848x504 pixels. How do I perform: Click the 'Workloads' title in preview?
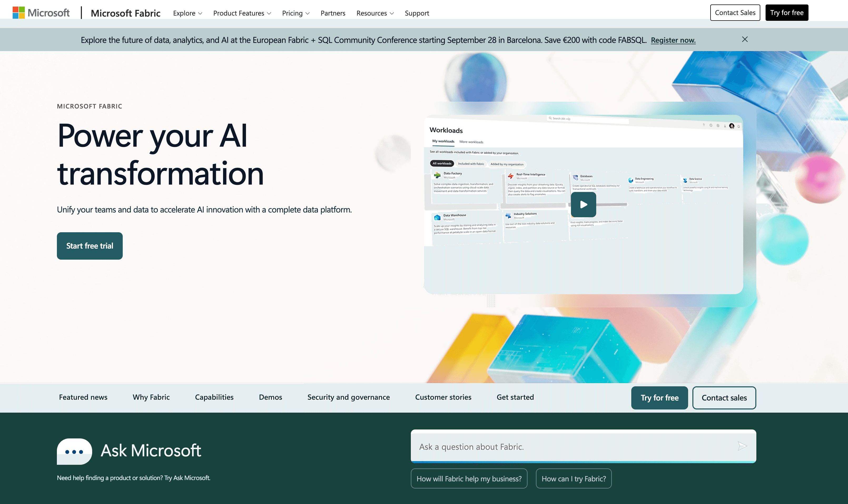tap(446, 130)
